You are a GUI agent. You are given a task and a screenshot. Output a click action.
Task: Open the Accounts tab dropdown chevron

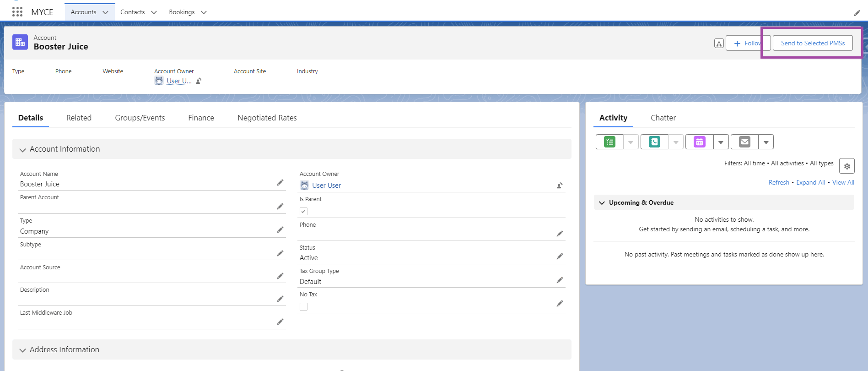[106, 12]
